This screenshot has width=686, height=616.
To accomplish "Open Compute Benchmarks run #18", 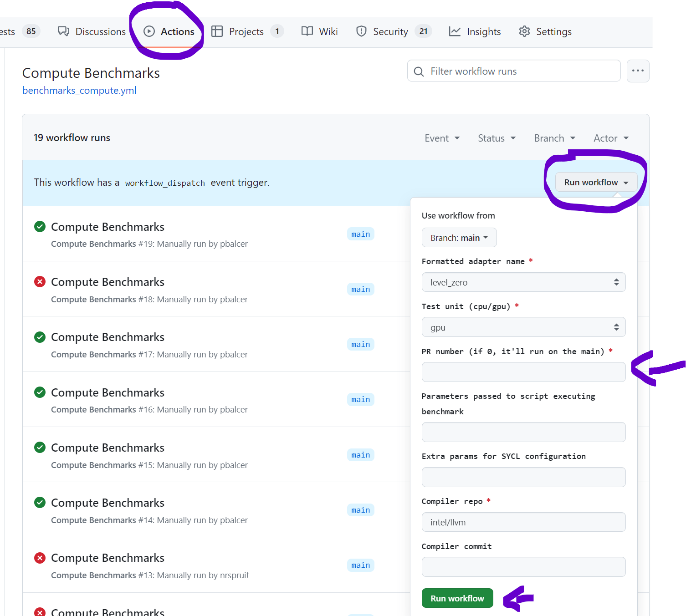I will pos(108,282).
